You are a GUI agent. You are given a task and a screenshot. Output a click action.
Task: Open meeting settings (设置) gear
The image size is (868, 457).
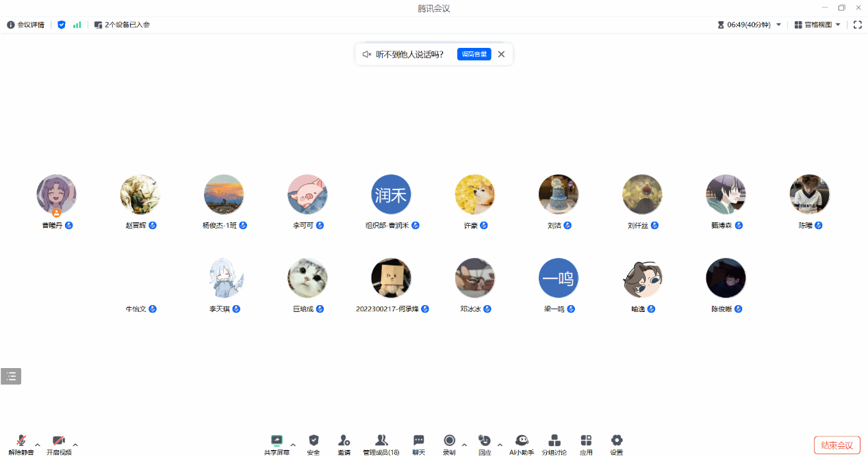coord(616,441)
